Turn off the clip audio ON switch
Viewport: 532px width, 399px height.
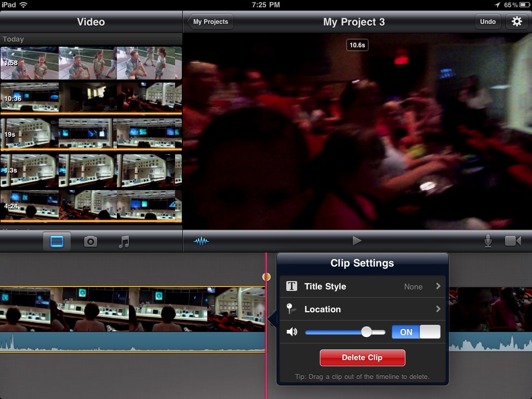(x=416, y=332)
